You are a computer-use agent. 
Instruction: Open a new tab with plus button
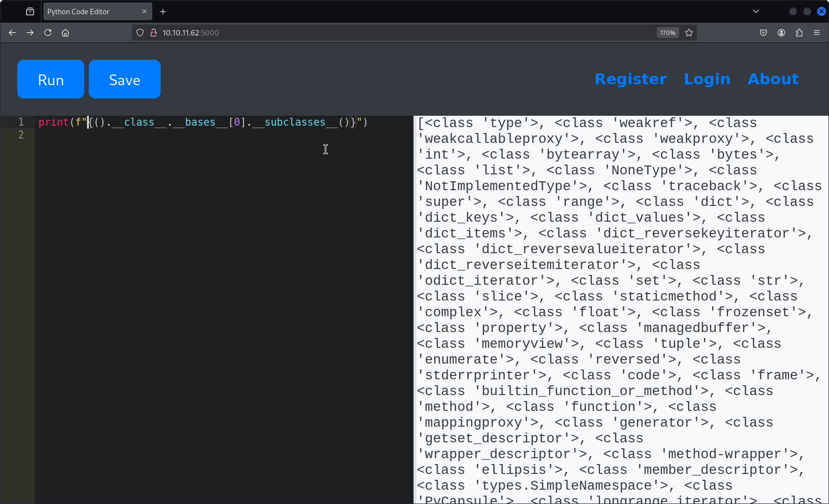163,11
